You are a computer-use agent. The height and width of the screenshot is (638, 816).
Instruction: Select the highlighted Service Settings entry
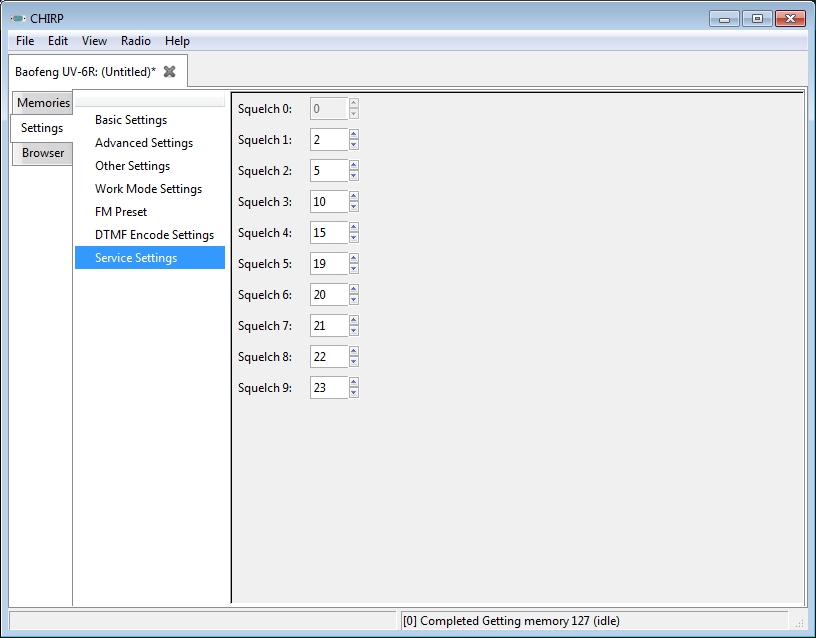pos(150,258)
